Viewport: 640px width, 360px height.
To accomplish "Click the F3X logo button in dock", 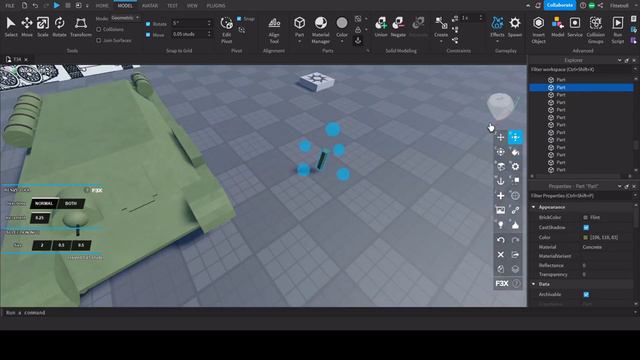I will tap(502, 284).
